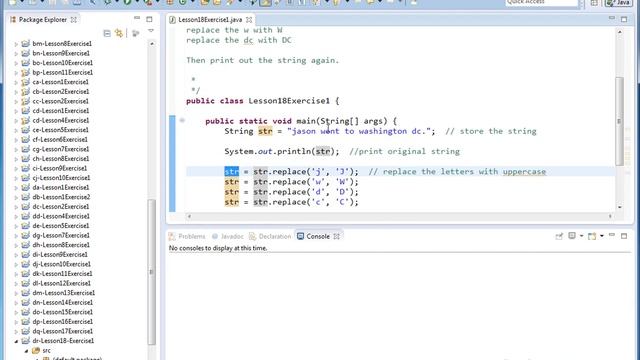This screenshot has height=360, width=640.
Task: Select dk-Lesson11Exercise1 in the tree
Action: point(62,273)
